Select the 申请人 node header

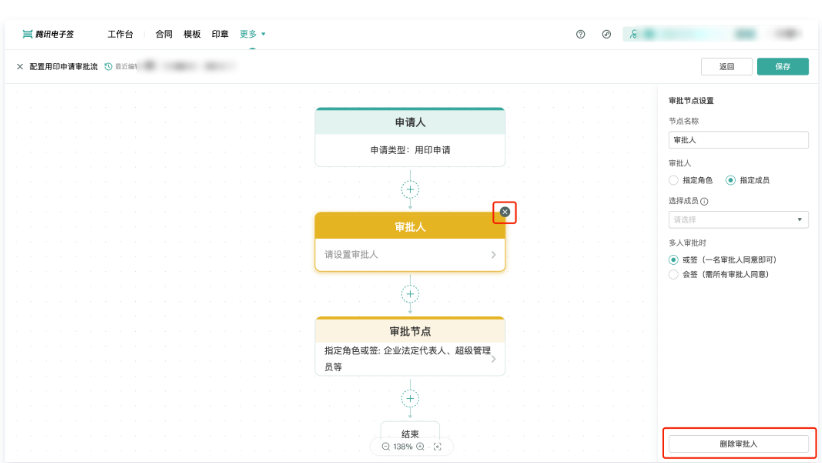pyautogui.click(x=410, y=122)
